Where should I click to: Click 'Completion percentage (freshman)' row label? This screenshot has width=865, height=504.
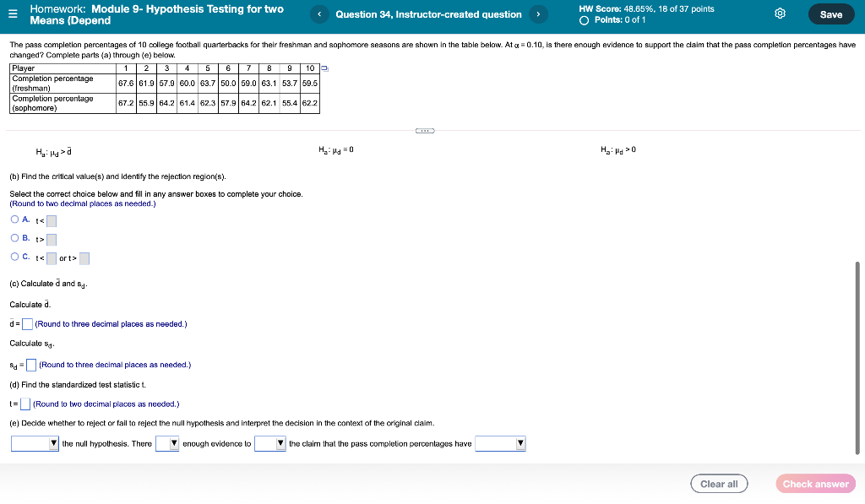coord(63,84)
